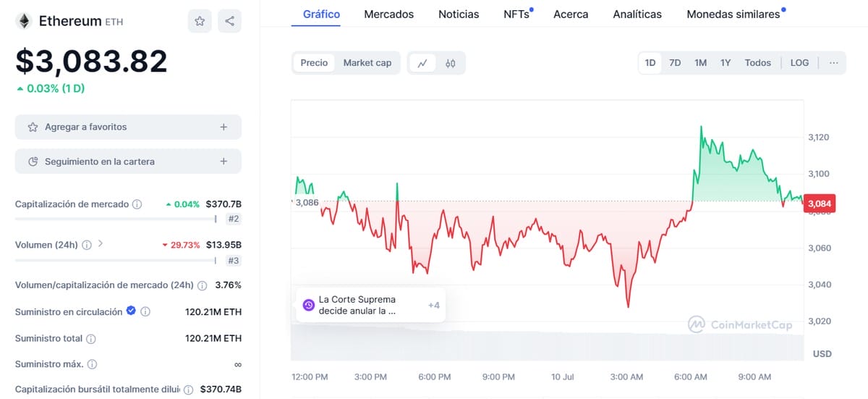Click the verified badge by Suministro en circulación

click(x=131, y=311)
